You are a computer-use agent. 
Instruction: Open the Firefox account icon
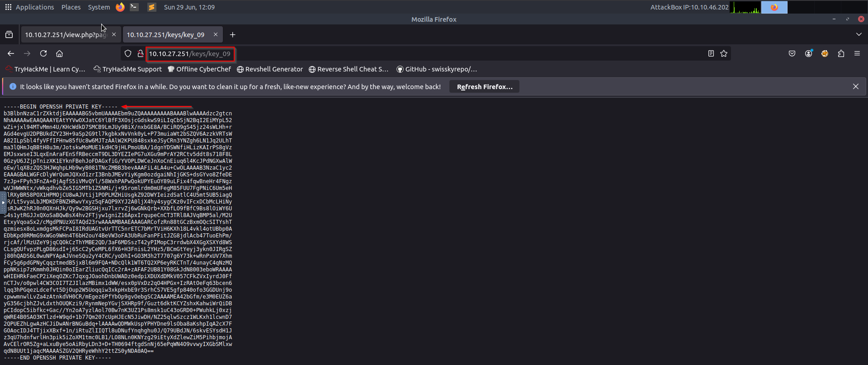(x=808, y=53)
